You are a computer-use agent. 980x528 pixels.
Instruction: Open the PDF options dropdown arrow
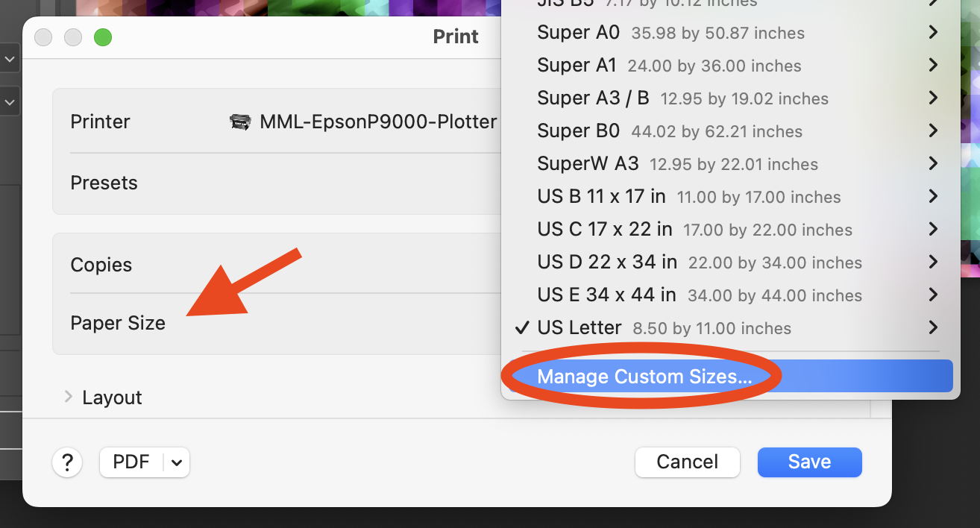[x=177, y=462]
